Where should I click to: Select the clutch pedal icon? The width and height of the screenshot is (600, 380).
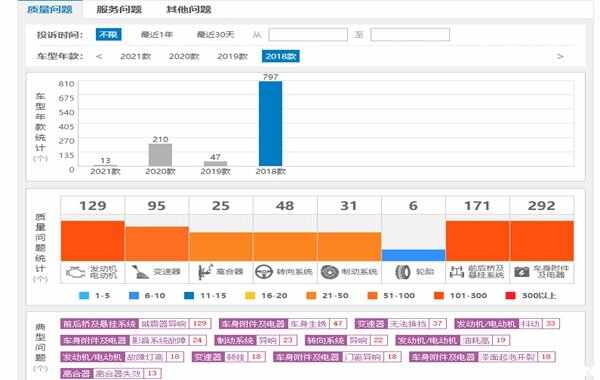205,272
